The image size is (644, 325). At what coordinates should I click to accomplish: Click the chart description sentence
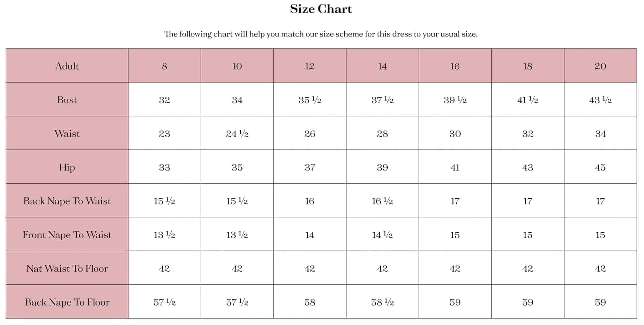[321, 34]
